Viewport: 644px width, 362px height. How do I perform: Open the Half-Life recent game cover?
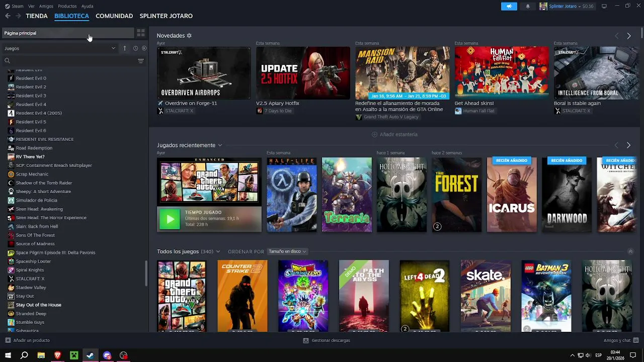[x=291, y=195]
